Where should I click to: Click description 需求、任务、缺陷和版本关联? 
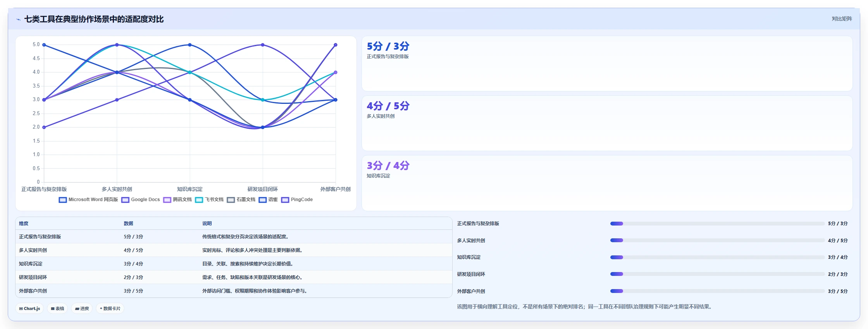pyautogui.click(x=252, y=277)
